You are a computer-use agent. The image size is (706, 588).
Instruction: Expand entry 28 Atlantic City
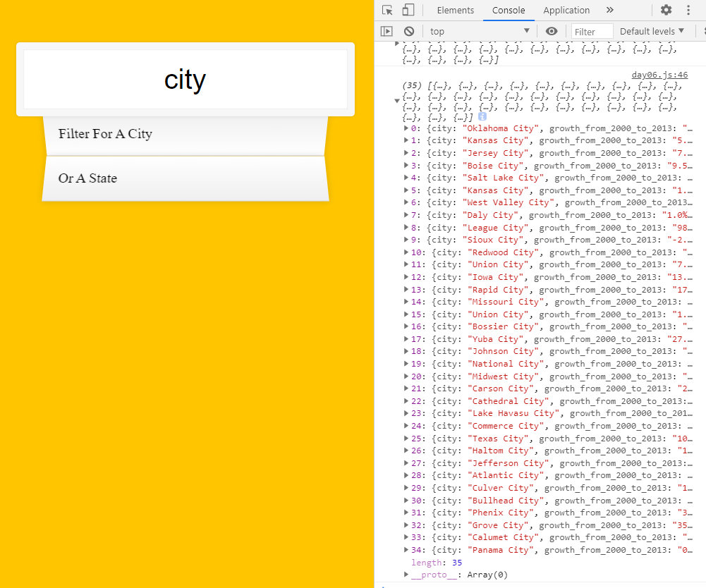pyautogui.click(x=406, y=476)
